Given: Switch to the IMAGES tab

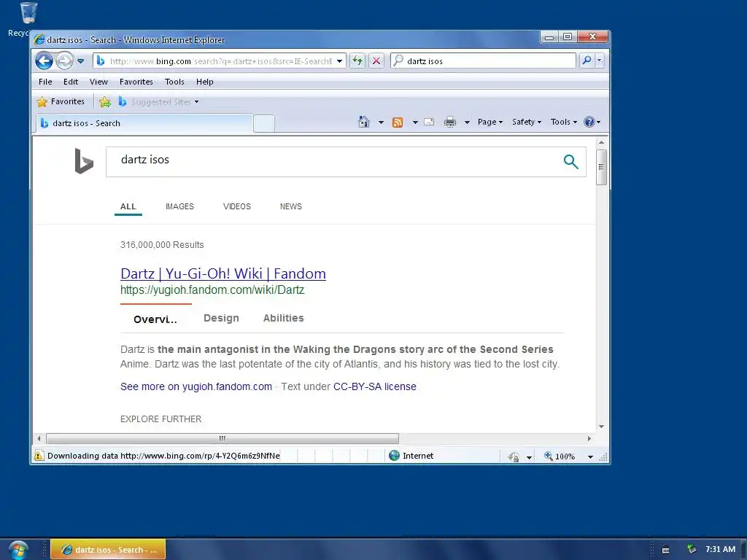Looking at the screenshot, I should 179,206.
